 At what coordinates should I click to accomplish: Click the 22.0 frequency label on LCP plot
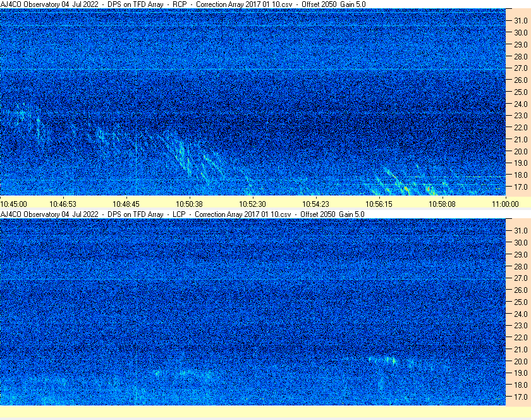pyautogui.click(x=521, y=337)
